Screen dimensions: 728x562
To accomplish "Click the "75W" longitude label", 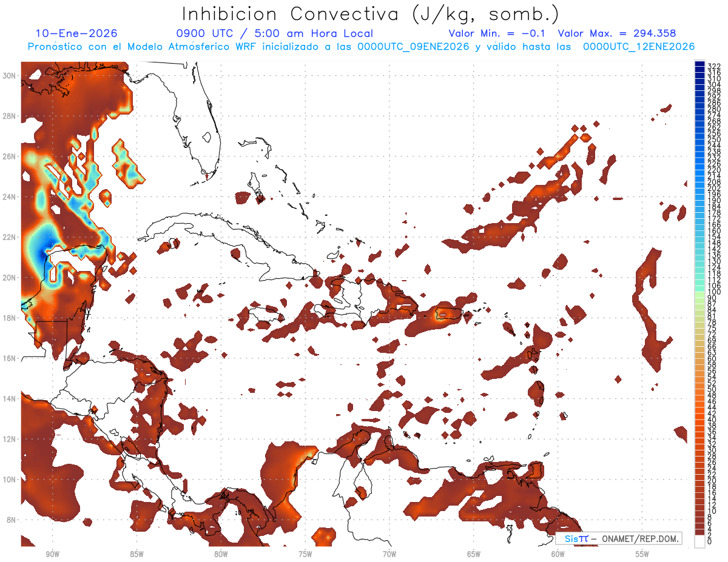I will 305,554.
